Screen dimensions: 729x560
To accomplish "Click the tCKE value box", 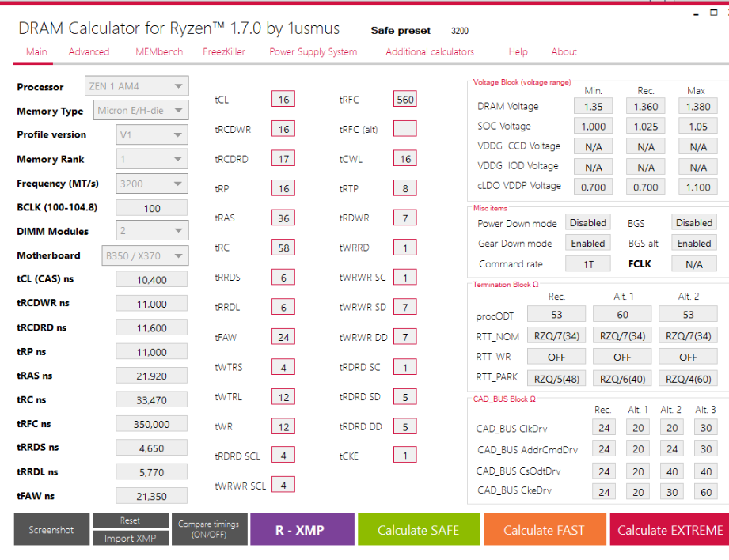I will pyautogui.click(x=405, y=456).
